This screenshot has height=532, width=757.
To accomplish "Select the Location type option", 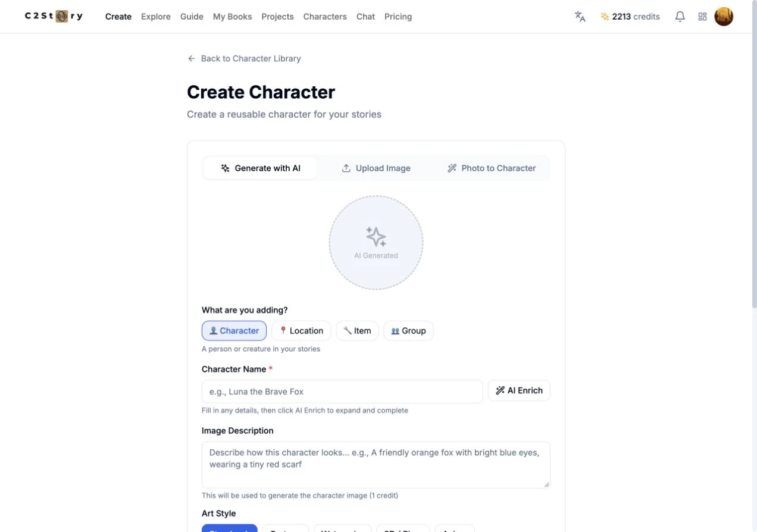I will point(301,331).
